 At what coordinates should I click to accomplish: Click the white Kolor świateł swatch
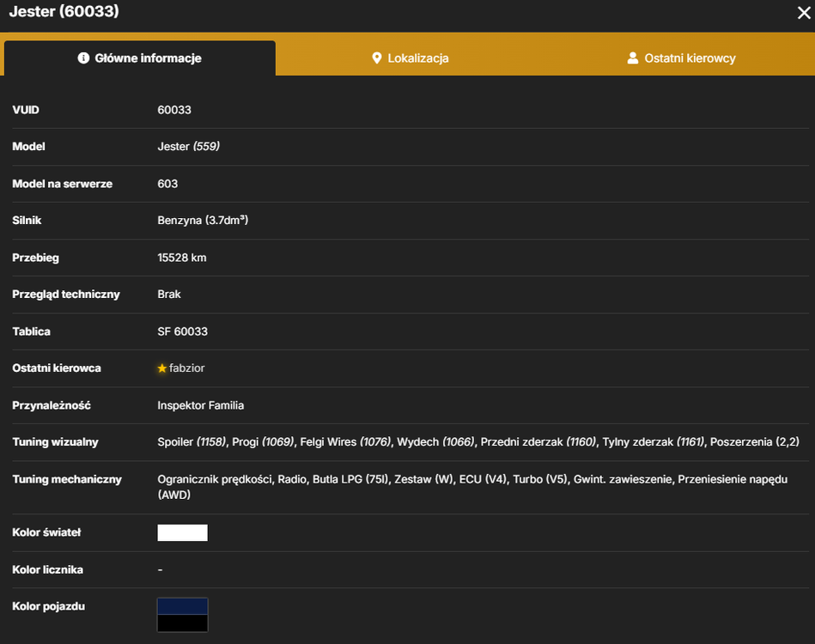[182, 532]
